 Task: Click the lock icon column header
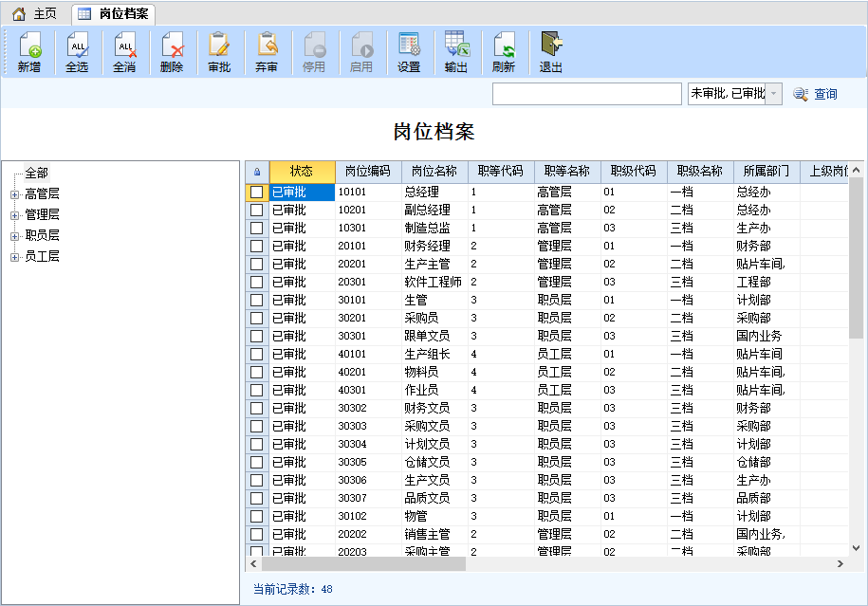pyautogui.click(x=257, y=172)
